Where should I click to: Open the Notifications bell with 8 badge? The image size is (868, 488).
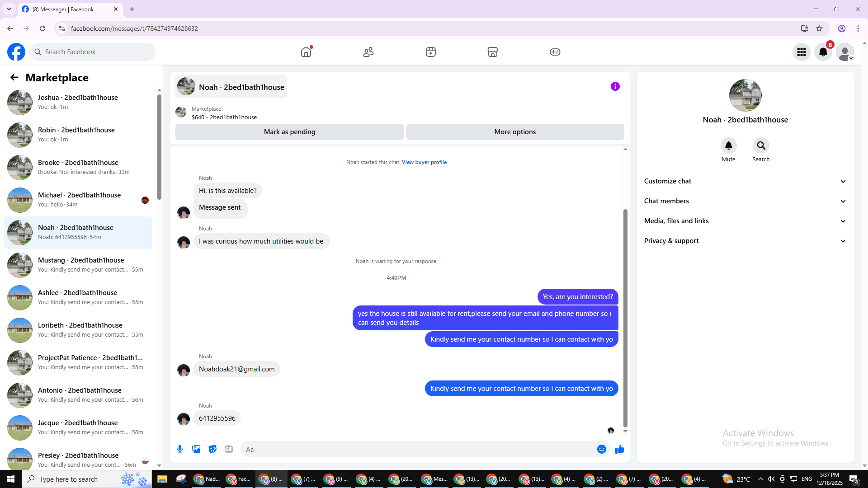coord(823,52)
